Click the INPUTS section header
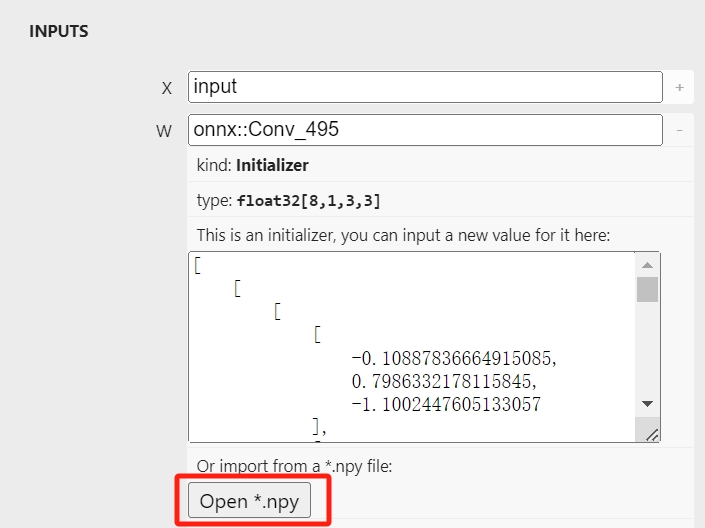705x528 pixels. [59, 31]
